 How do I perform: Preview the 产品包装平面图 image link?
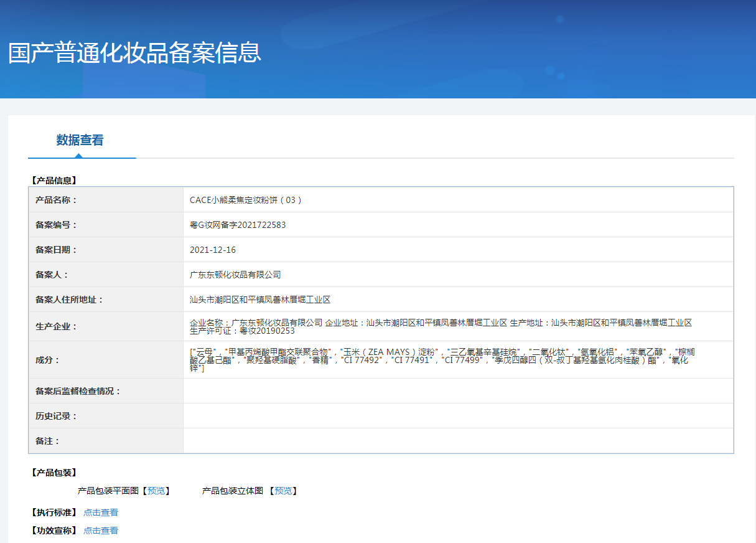pyautogui.click(x=156, y=491)
